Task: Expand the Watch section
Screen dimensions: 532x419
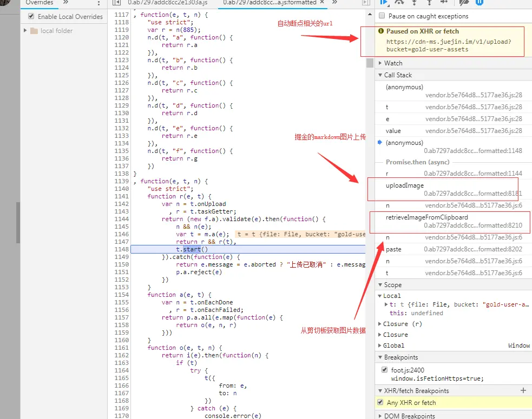Action: [380, 63]
